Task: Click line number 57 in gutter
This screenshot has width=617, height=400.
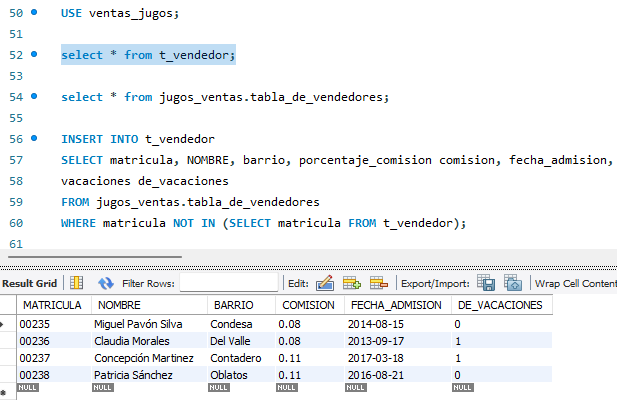Action: (x=16, y=160)
